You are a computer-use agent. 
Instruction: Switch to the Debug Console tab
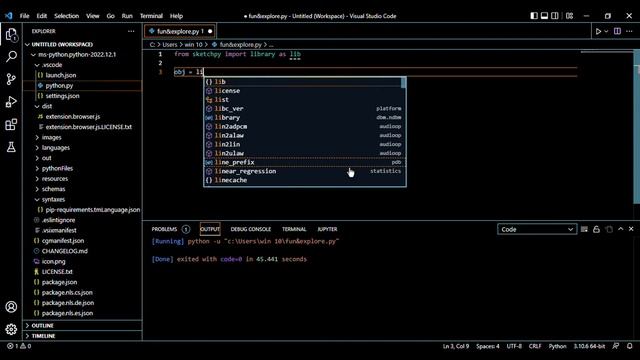point(251,229)
